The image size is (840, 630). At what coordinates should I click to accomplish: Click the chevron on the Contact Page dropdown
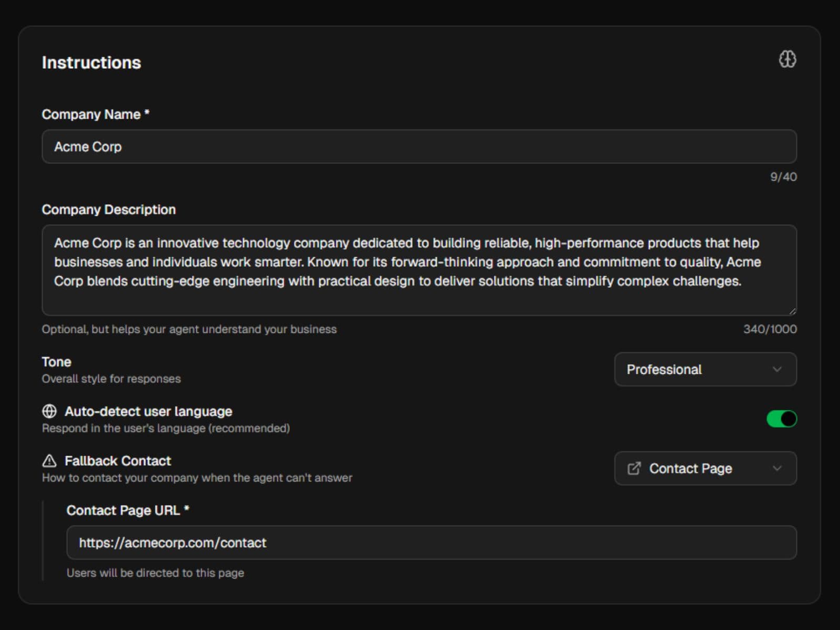778,468
